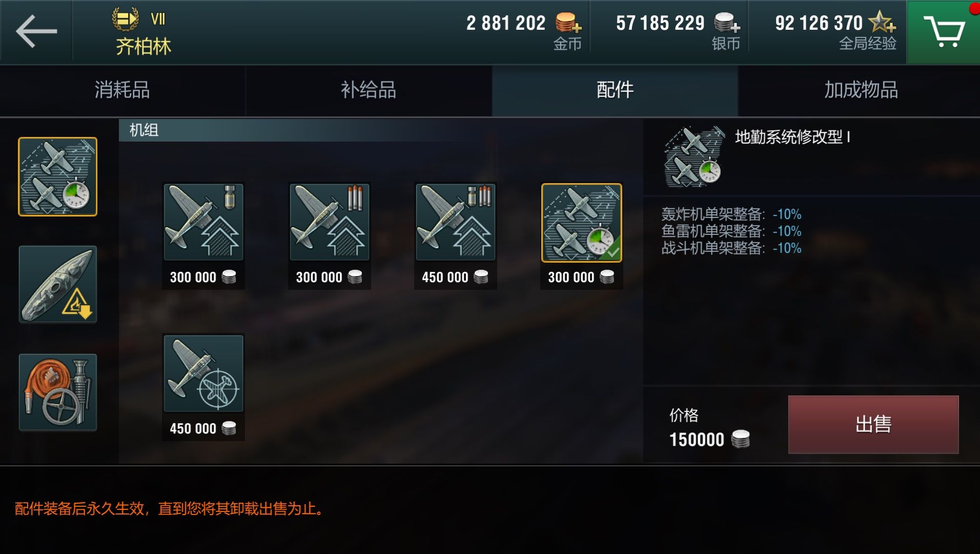Switch to the 加成物品 tab

pyautogui.click(x=861, y=90)
